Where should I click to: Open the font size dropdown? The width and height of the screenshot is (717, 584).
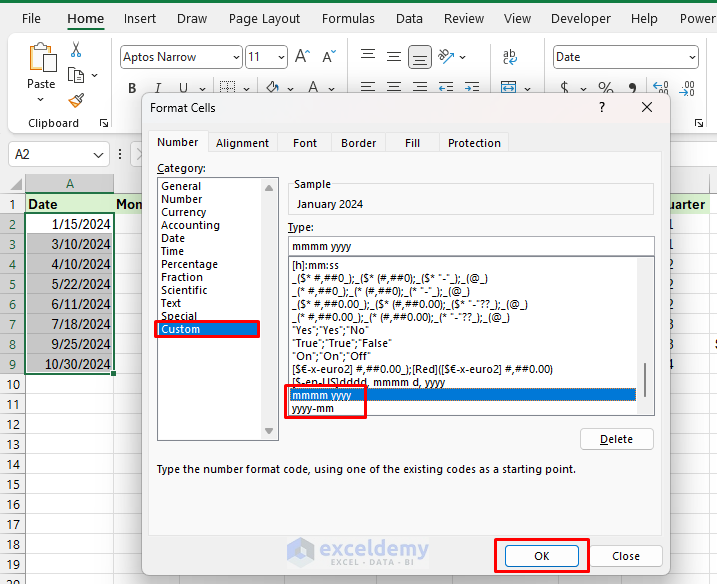[281, 57]
